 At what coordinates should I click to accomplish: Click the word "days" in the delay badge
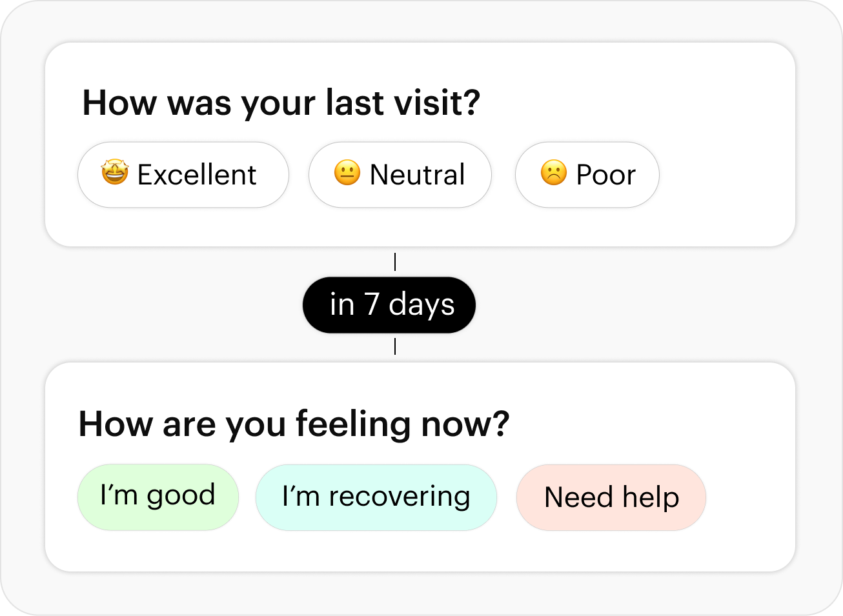coord(421,305)
